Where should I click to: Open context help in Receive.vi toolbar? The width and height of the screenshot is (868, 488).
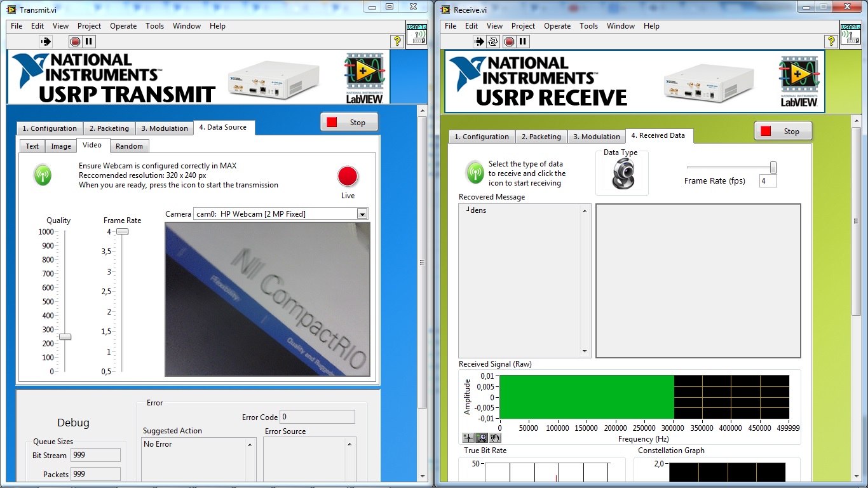point(831,42)
